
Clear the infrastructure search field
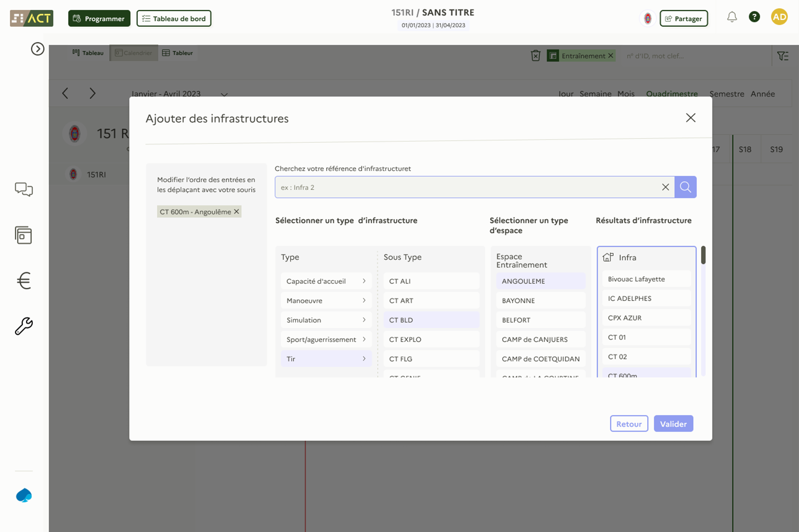(665, 187)
